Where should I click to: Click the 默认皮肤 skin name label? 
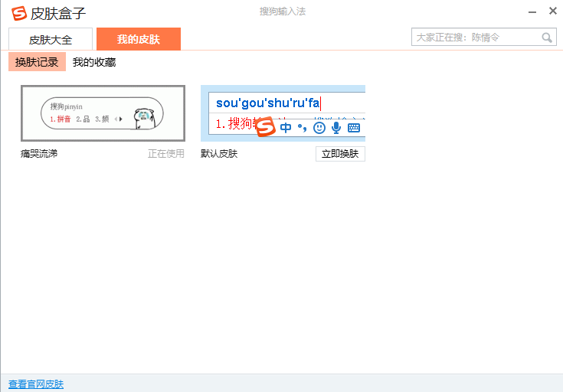point(219,154)
